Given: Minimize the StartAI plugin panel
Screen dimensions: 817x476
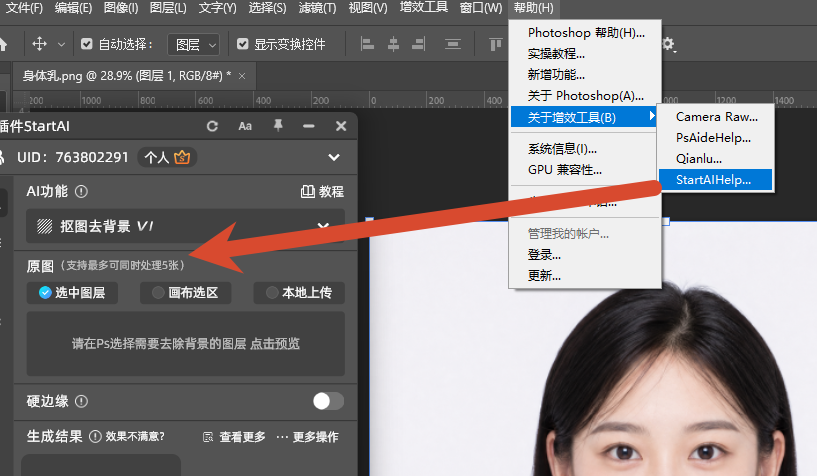Looking at the screenshot, I should 309,126.
